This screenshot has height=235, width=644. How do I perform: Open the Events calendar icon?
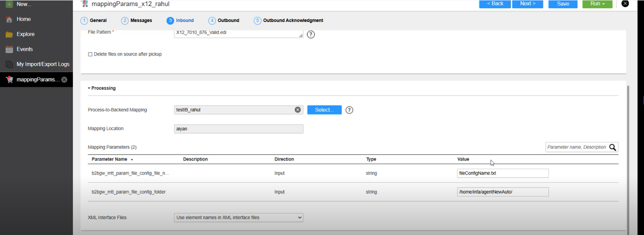tap(9, 49)
